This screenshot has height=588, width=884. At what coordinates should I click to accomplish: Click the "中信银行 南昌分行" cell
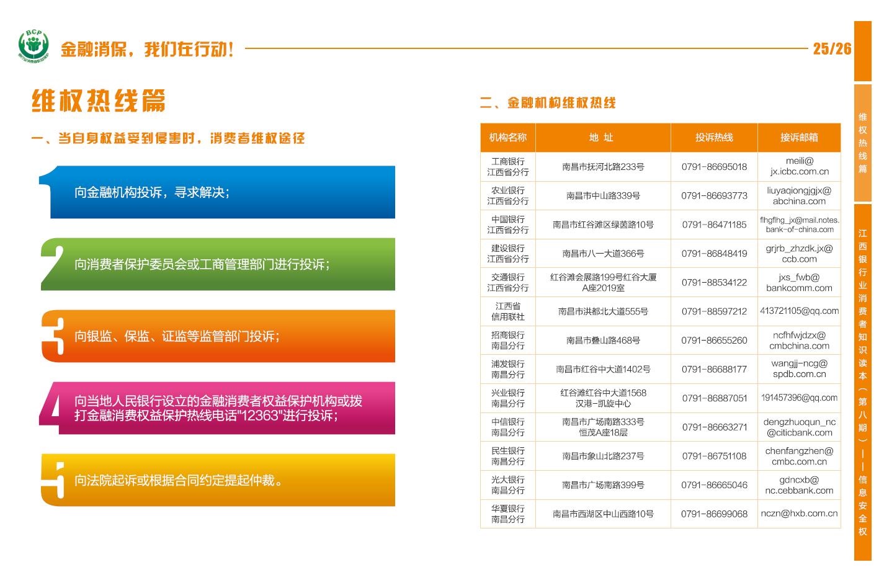508,427
